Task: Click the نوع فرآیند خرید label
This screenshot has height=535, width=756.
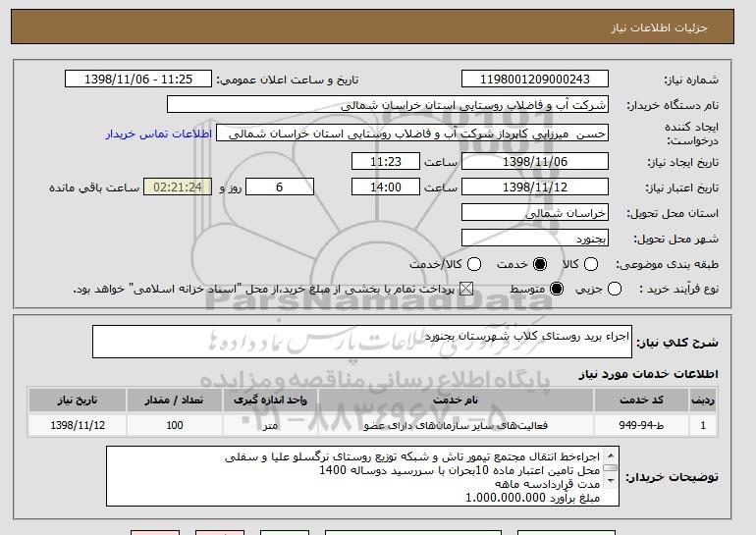Action: 678,289
